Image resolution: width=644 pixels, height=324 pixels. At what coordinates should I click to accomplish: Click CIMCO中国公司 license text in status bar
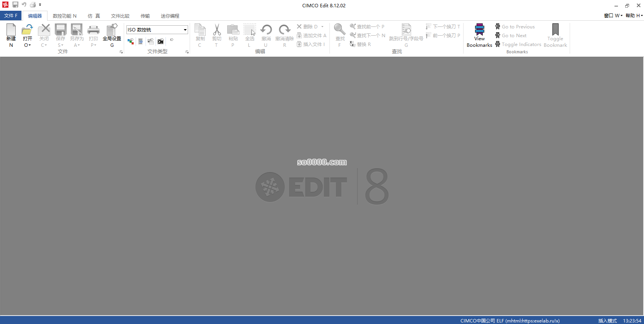pyautogui.click(x=510, y=321)
